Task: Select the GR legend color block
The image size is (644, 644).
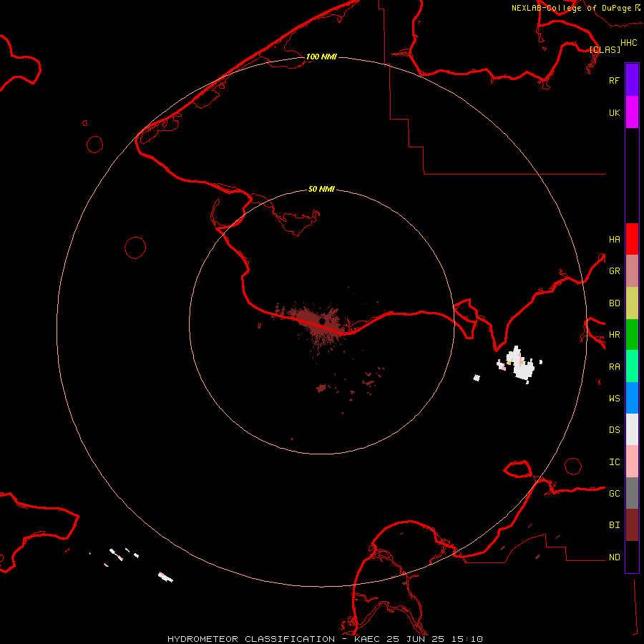Action: [x=632, y=271]
